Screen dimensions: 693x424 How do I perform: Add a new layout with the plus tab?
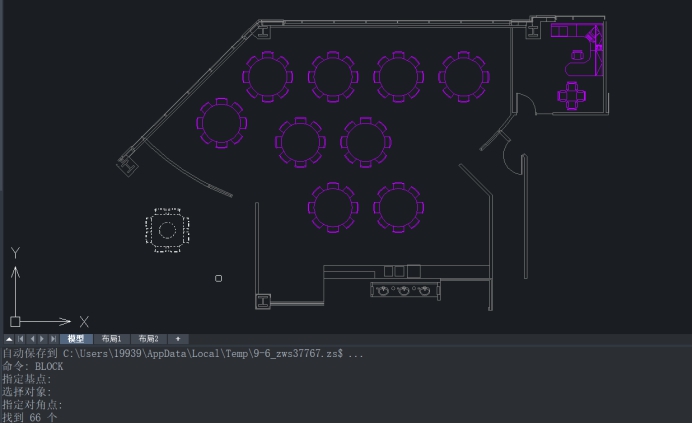point(177,339)
